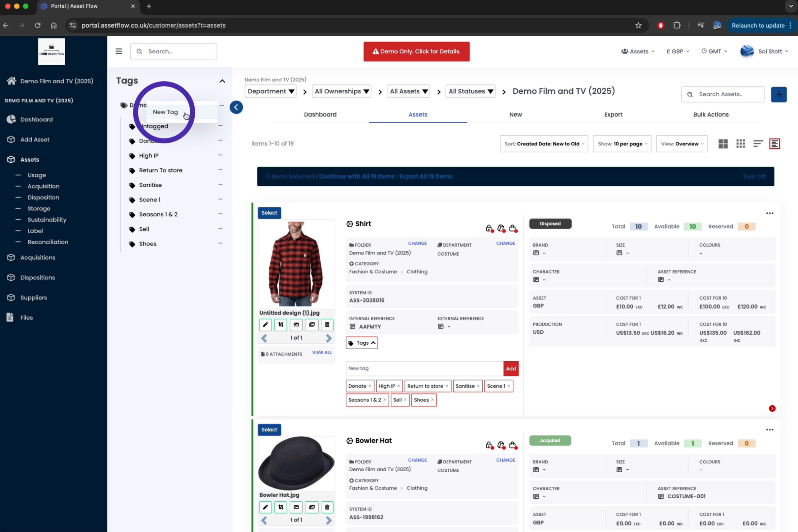Reload the page in browser
This screenshot has width=798, height=532.
(x=38, y=25)
